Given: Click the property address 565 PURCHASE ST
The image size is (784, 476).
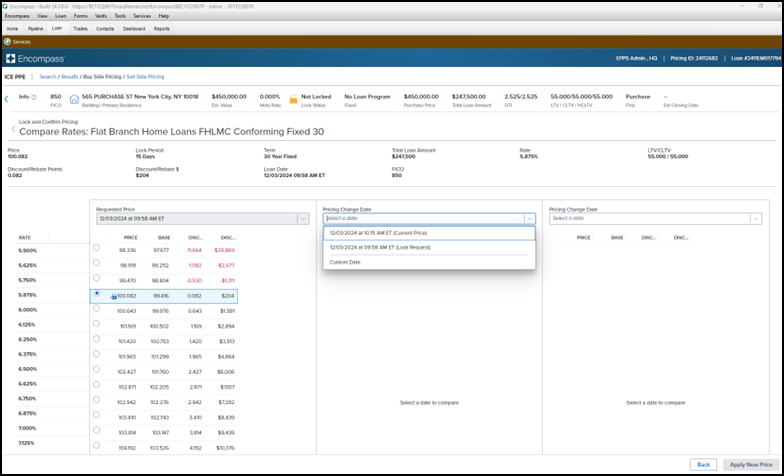Looking at the screenshot, I should click(140, 96).
